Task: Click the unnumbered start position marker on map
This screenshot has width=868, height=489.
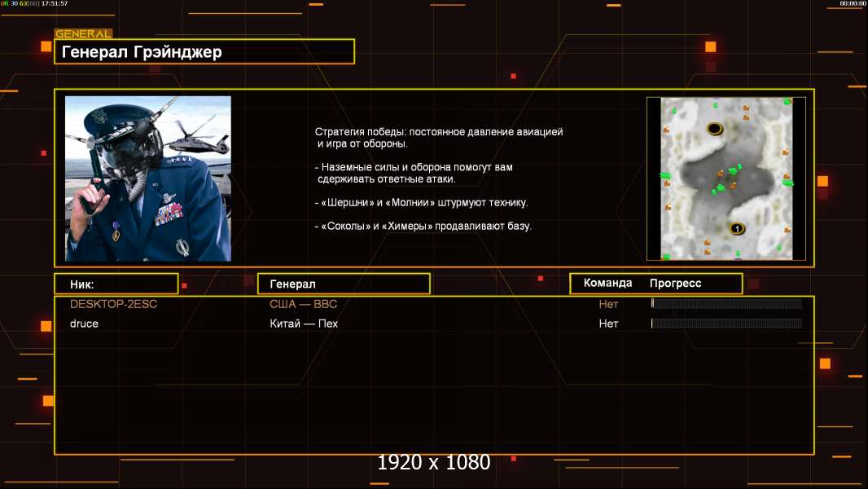Action: [715, 129]
